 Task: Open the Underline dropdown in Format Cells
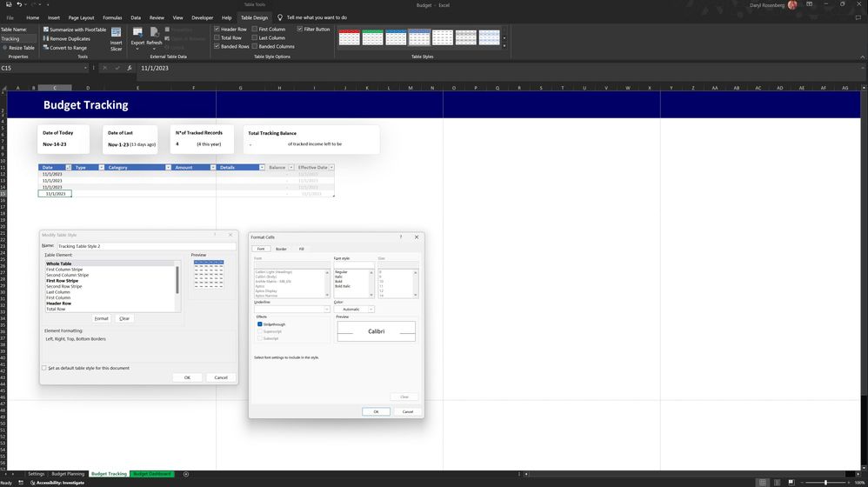click(327, 310)
